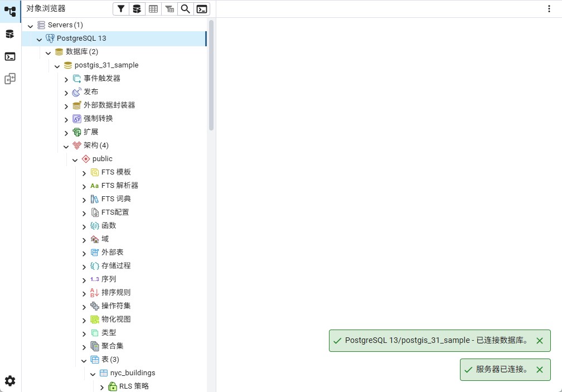Click the FTS 解析器 Aa icon
Screen dimensions: 562x392
(95, 186)
